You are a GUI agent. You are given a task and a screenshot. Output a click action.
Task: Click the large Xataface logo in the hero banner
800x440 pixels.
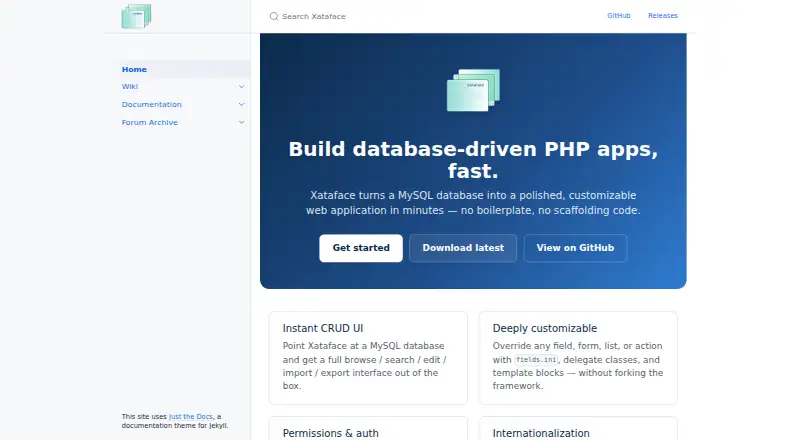coord(473,90)
